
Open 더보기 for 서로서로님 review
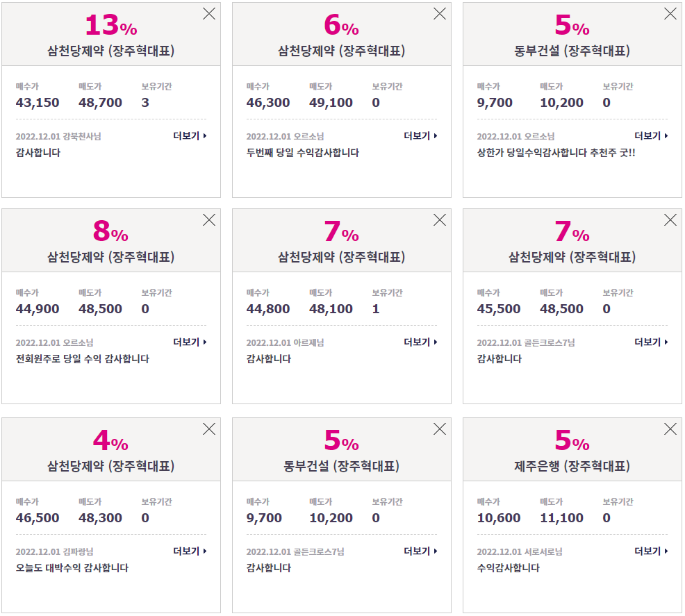(652, 551)
